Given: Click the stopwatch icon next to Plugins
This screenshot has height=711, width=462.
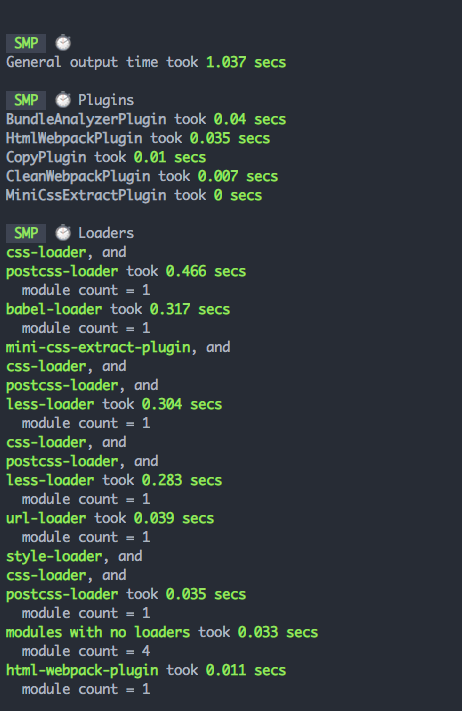Looking at the screenshot, I should click(63, 100).
